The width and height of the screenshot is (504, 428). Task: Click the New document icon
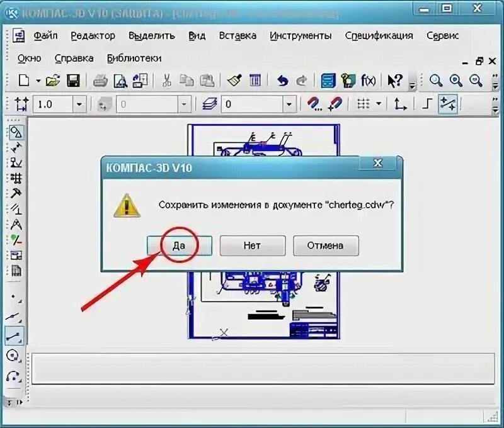[x=24, y=81]
